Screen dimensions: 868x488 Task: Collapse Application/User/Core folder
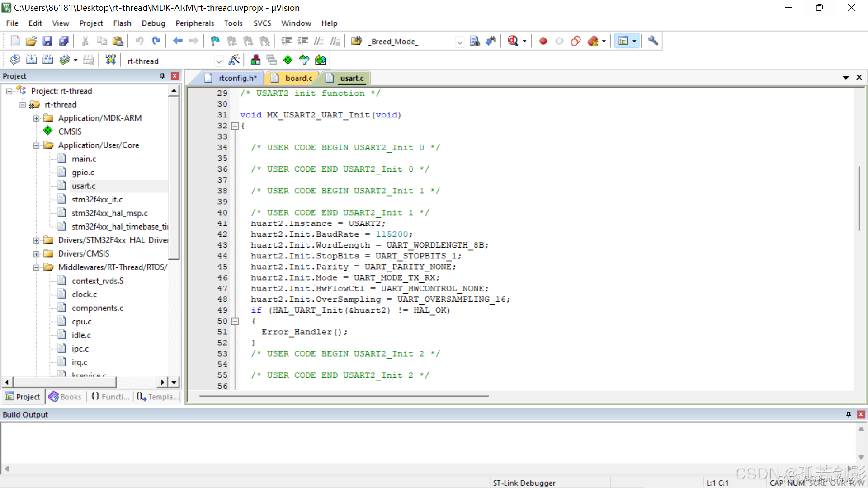tap(36, 145)
